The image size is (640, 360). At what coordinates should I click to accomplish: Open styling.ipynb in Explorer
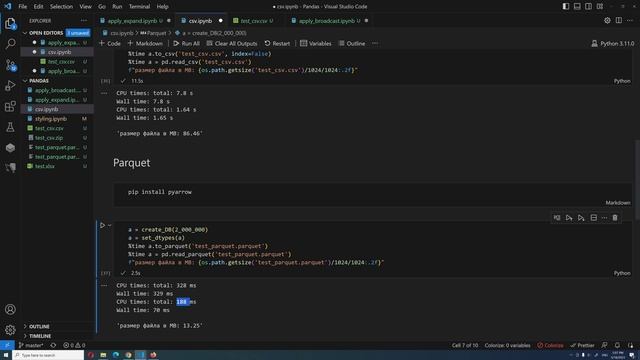tap(57, 119)
